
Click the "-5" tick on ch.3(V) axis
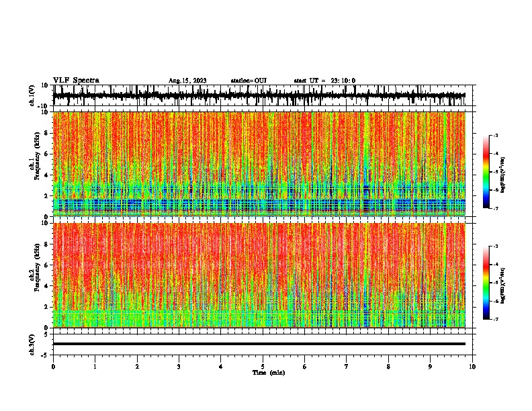45,355
